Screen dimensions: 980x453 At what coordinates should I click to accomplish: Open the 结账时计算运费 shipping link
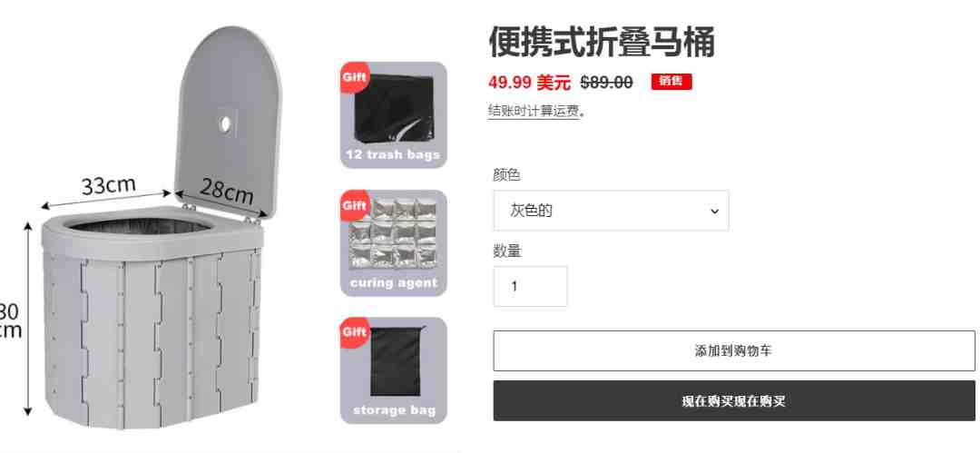click(x=534, y=112)
